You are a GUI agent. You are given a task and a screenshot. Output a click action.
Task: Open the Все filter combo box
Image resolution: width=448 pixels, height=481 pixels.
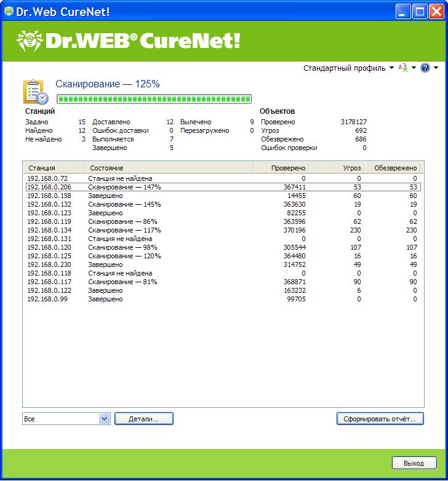click(x=66, y=419)
